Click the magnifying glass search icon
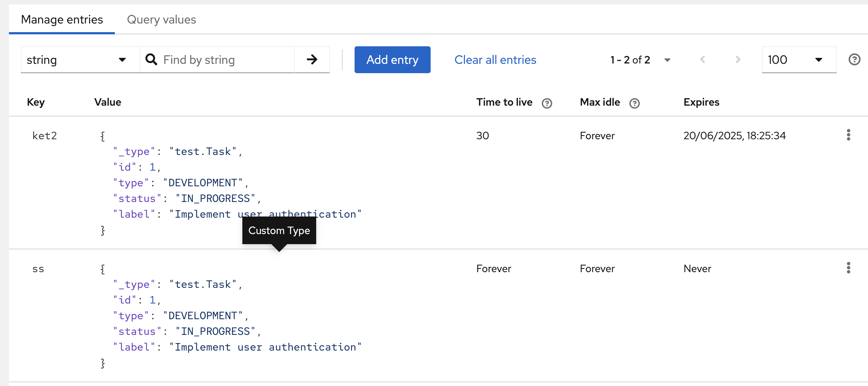The height and width of the screenshot is (386, 868). 151,59
